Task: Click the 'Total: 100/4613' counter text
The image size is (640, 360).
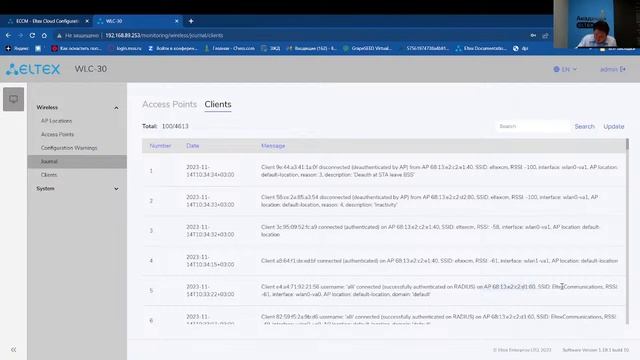Action: click(165, 127)
